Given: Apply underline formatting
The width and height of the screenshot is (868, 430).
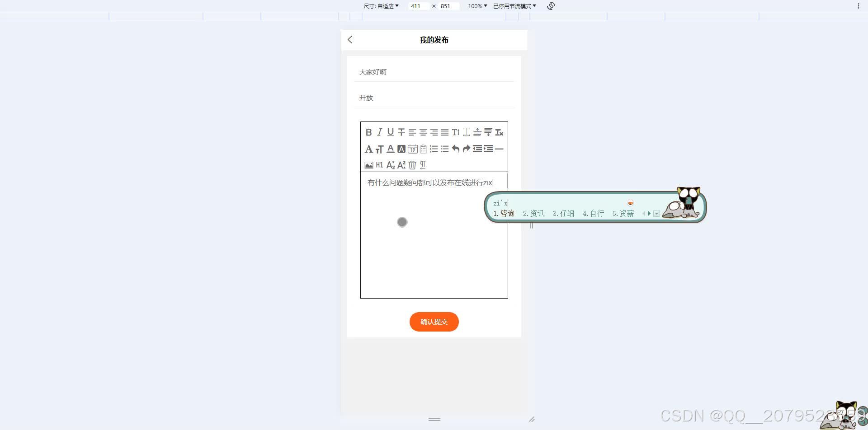Looking at the screenshot, I should click(x=390, y=132).
